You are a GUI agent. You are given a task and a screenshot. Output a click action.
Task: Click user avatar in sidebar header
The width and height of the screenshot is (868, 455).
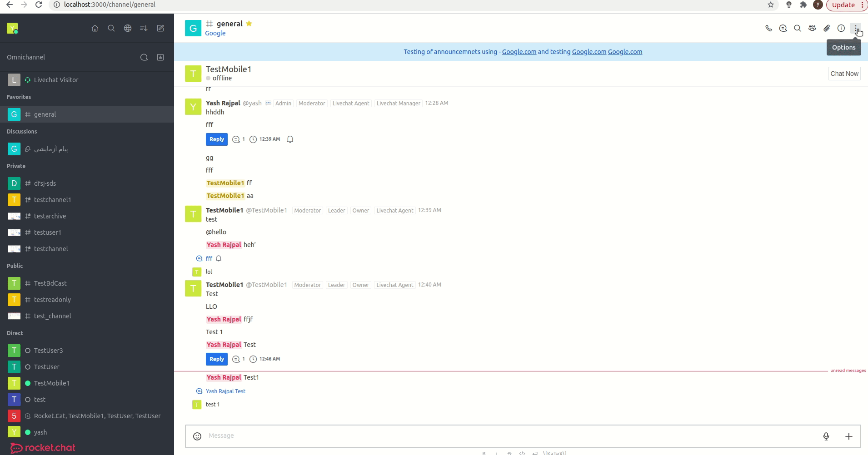point(12,28)
